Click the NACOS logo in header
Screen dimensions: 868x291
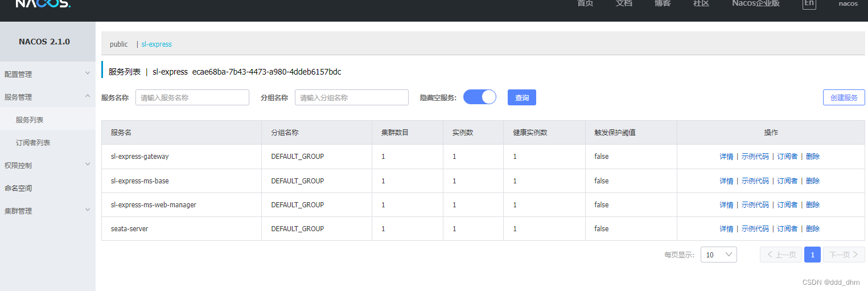pos(43,3)
